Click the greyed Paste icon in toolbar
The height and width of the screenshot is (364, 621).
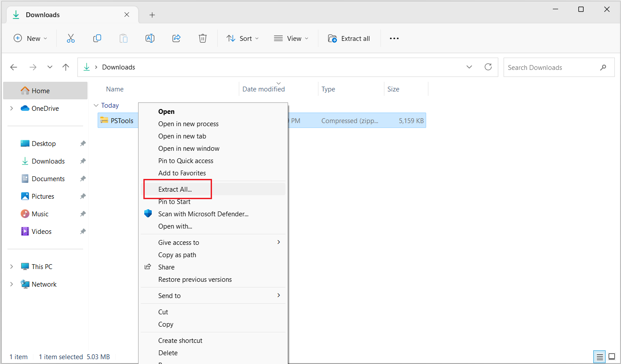pos(124,39)
